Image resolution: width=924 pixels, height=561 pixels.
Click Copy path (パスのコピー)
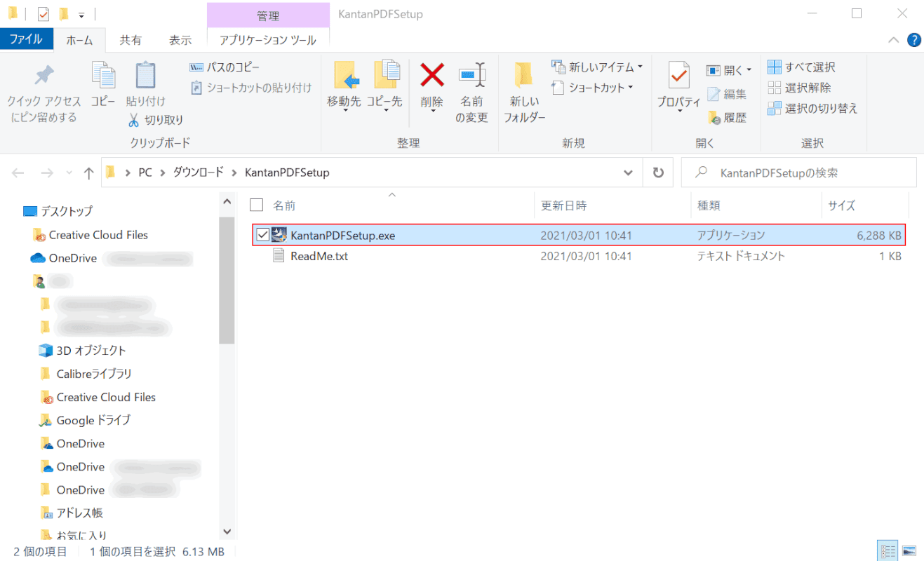(x=225, y=67)
